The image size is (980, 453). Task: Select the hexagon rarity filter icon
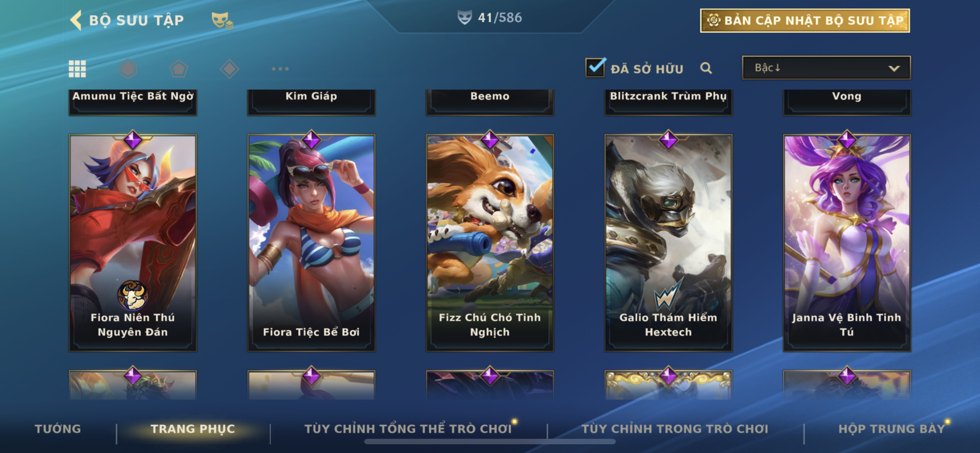click(x=128, y=69)
